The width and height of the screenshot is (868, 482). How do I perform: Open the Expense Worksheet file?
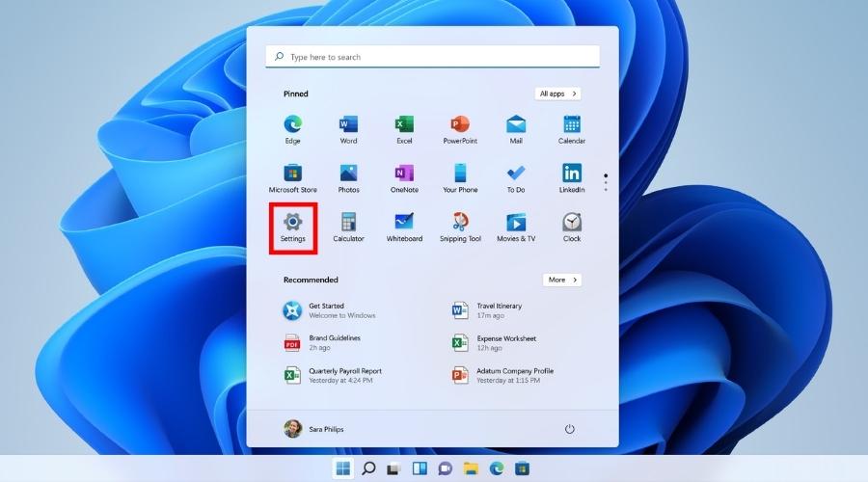click(x=494, y=343)
